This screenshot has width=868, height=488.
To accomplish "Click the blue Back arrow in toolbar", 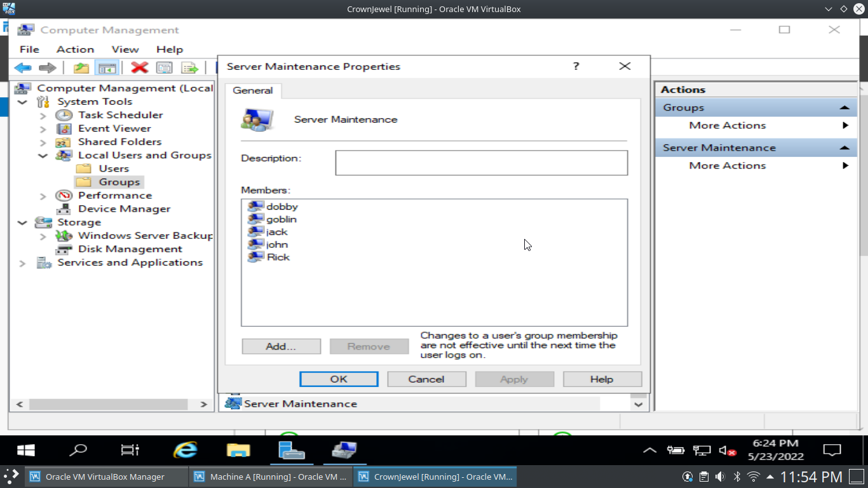I will coord(23,68).
